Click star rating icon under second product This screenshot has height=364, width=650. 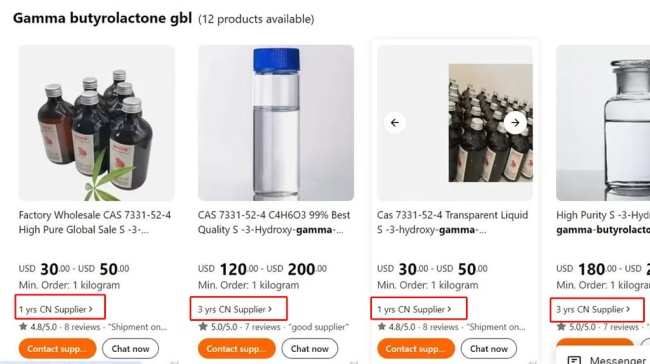(203, 327)
